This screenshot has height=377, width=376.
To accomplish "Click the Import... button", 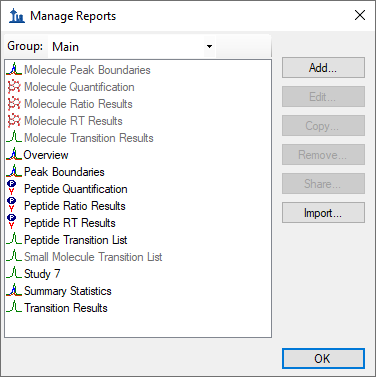I will pos(323,213).
